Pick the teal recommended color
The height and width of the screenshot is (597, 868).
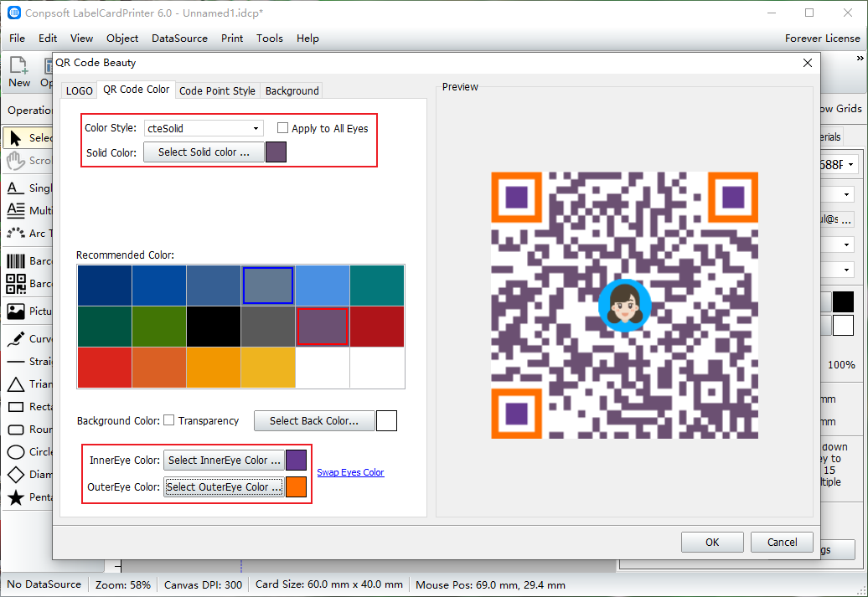pos(377,286)
